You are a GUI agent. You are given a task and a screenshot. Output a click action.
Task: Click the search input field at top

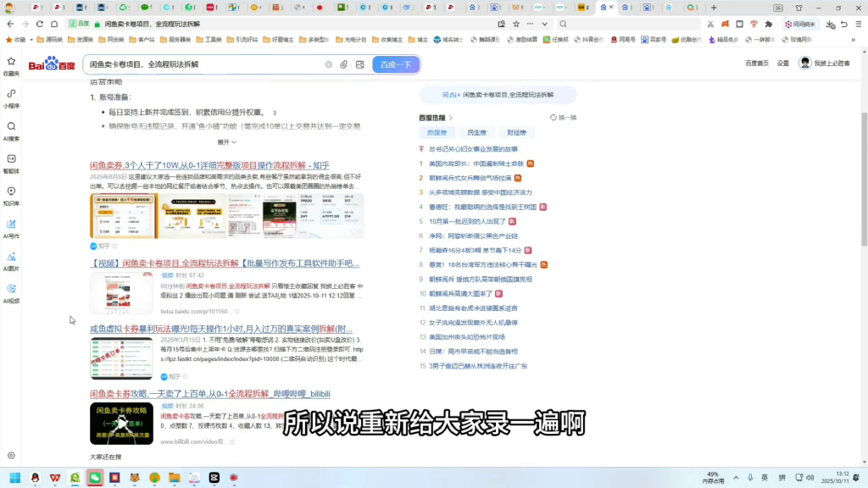click(x=212, y=64)
